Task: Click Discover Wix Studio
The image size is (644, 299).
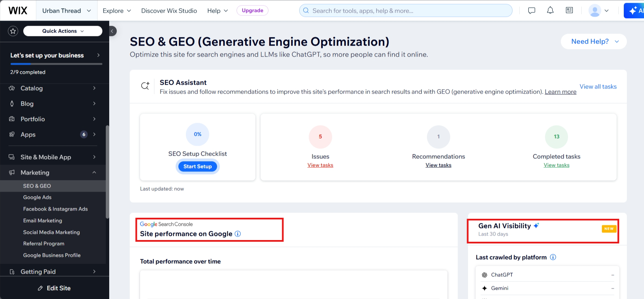Action: (x=169, y=11)
